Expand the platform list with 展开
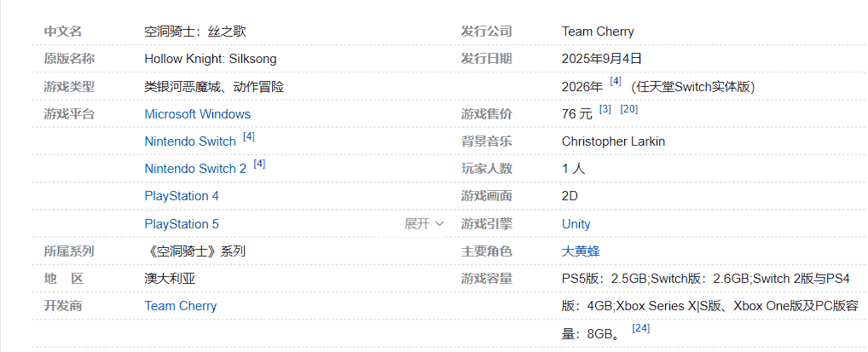Screen dimensions: 868x352 [x=417, y=224]
